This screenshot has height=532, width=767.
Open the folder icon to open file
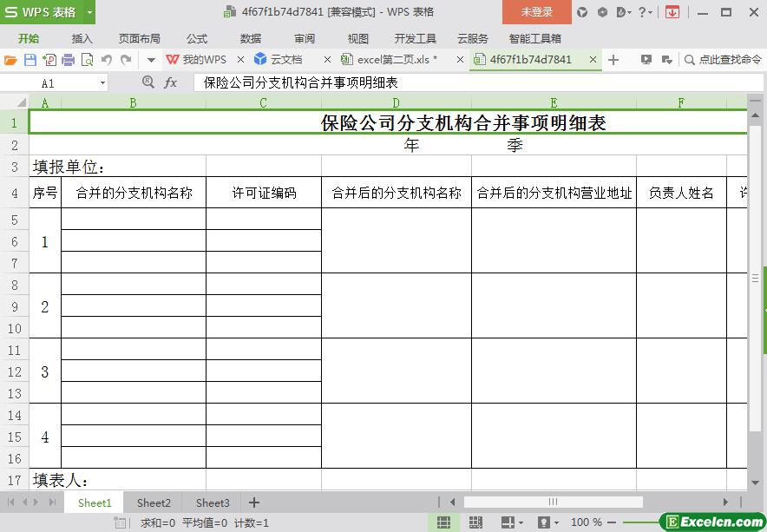(x=10, y=60)
